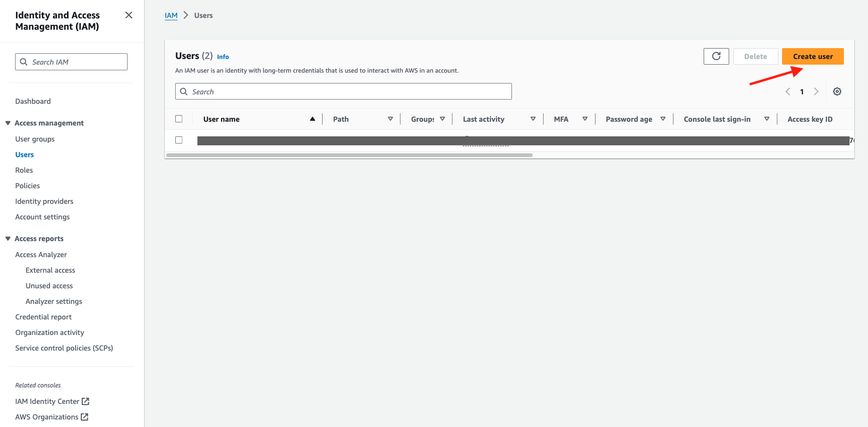This screenshot has height=427, width=868.
Task: Click the User name sort arrow
Action: pos(312,118)
